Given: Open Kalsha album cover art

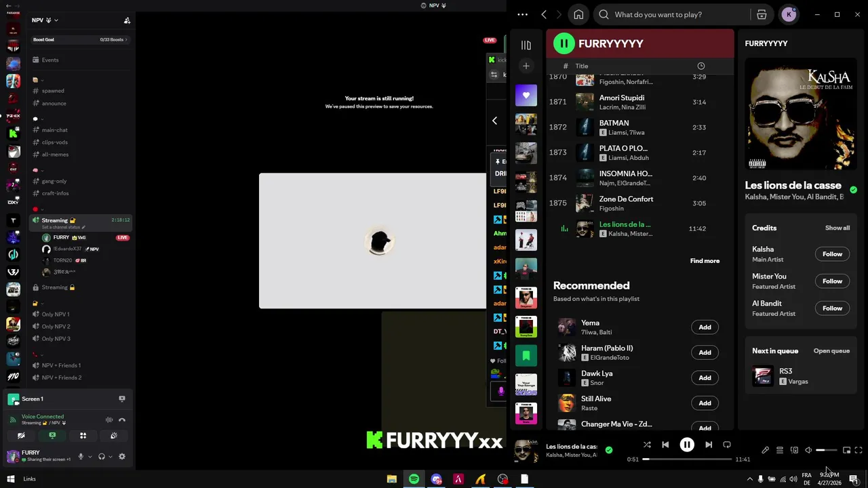Looking at the screenshot, I should click(800, 114).
